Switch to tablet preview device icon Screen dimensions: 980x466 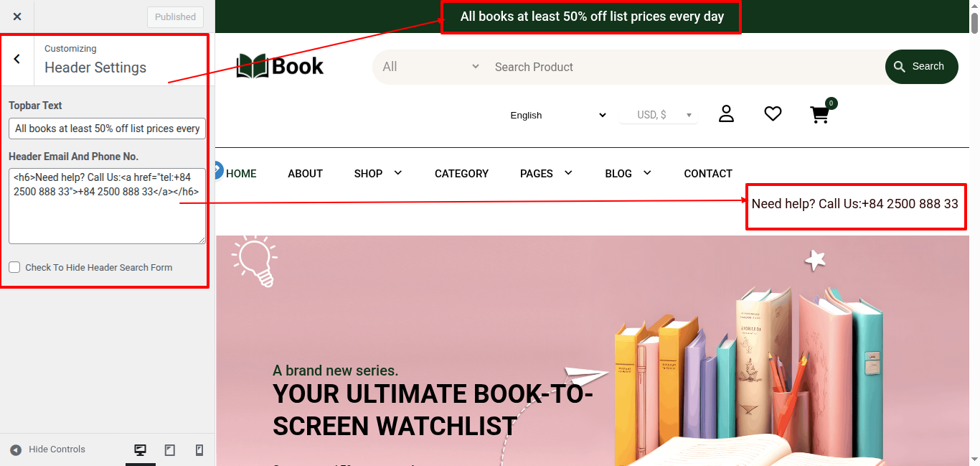(170, 450)
